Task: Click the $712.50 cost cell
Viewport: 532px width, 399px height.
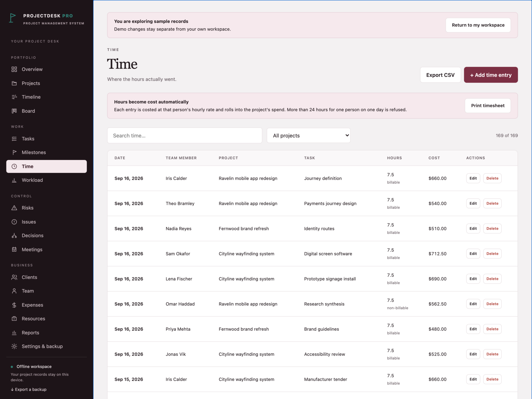Action: coord(437,254)
